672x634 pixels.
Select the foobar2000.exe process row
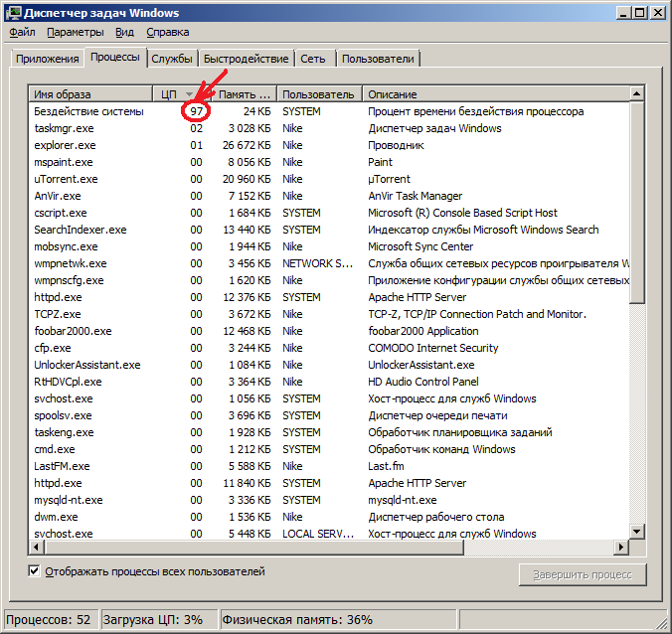click(73, 331)
